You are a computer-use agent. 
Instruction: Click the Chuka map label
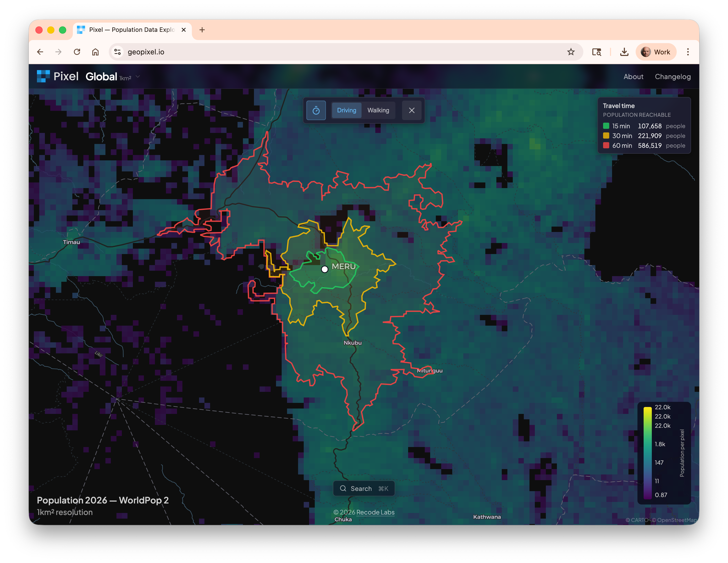pyautogui.click(x=343, y=519)
